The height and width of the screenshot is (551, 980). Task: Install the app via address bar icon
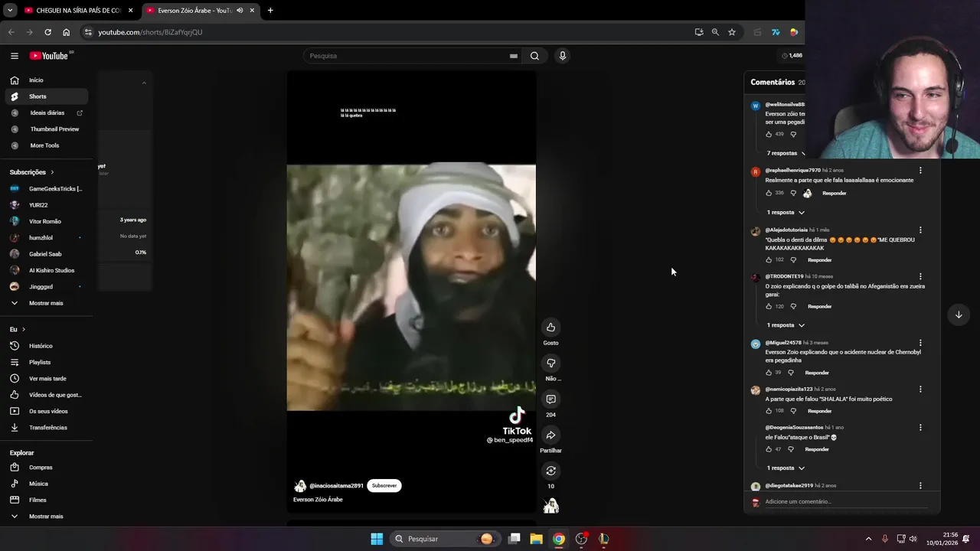click(698, 32)
